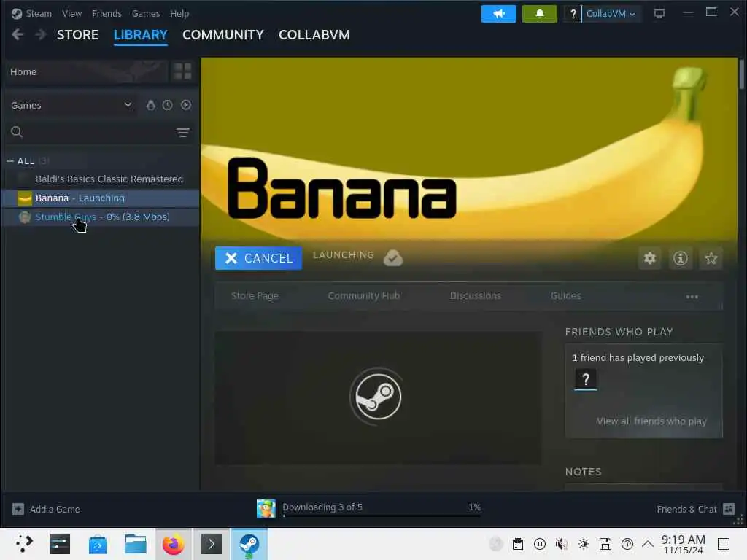Collapse the ALL games category
Image resolution: width=747 pixels, height=560 pixels.
click(10, 161)
